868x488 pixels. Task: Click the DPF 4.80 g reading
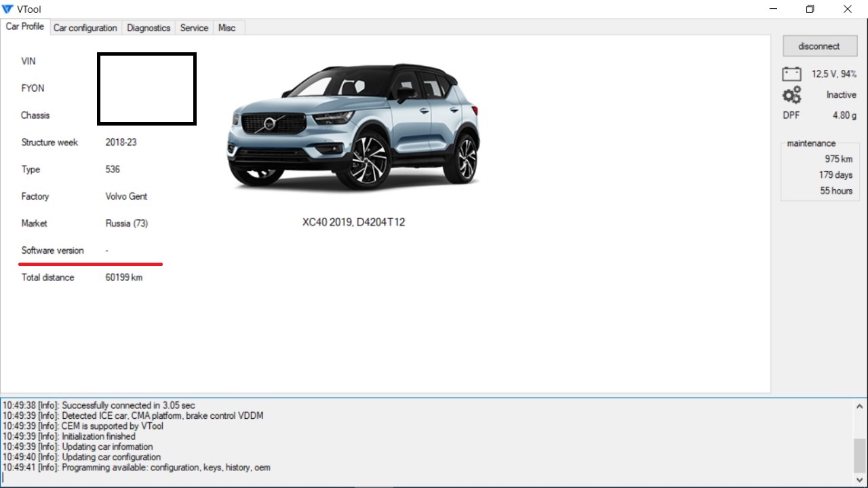[x=844, y=115]
